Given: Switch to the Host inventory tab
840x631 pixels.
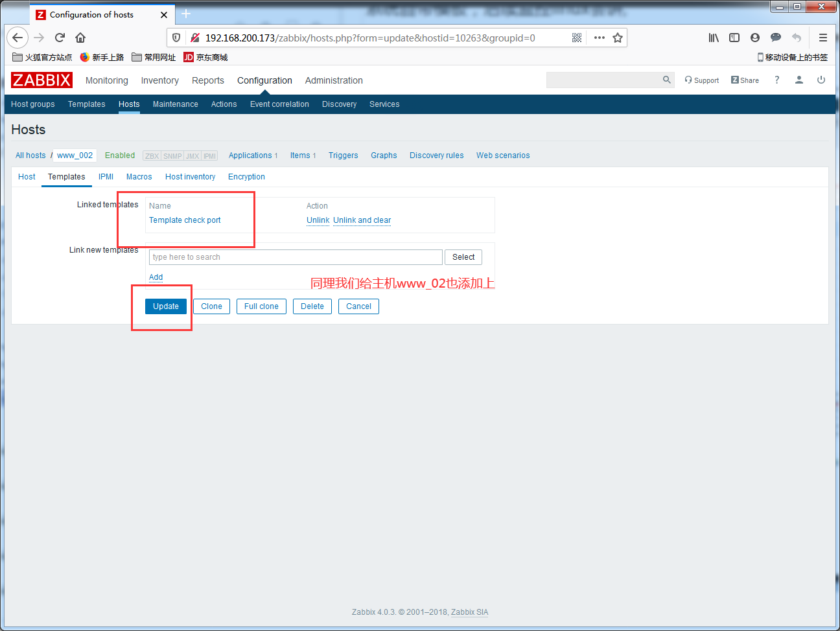Looking at the screenshot, I should tap(191, 177).
